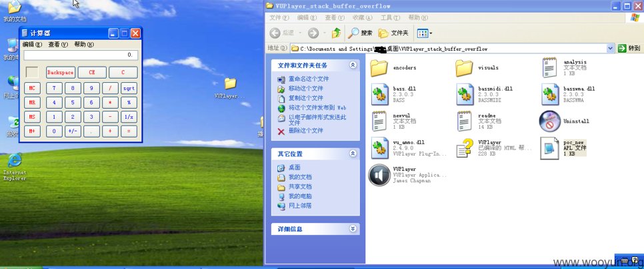Go to Desktop in Other Places
Screen dimensions: 644x269
tap(294, 168)
